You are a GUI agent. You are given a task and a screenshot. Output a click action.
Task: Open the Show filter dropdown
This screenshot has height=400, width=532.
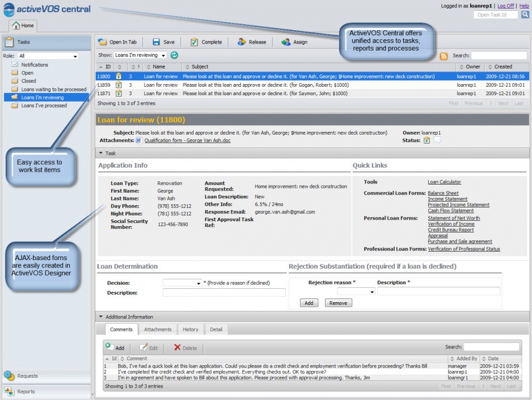point(140,55)
